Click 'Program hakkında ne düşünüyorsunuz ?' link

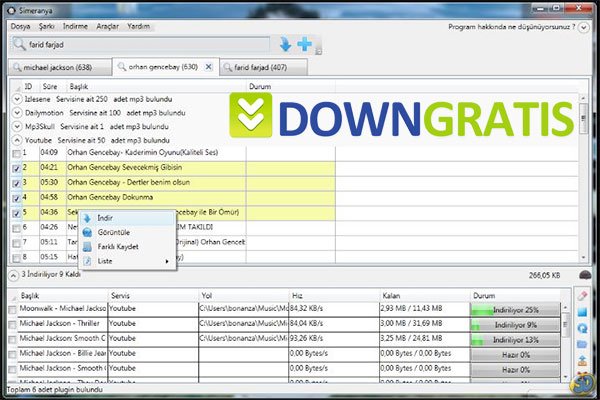[x=512, y=27]
